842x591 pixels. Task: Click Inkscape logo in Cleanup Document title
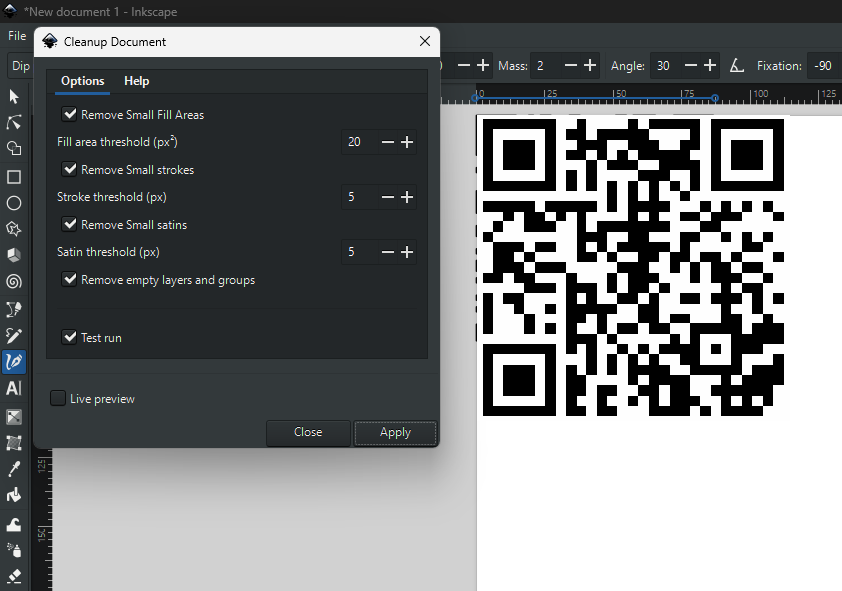pos(50,41)
